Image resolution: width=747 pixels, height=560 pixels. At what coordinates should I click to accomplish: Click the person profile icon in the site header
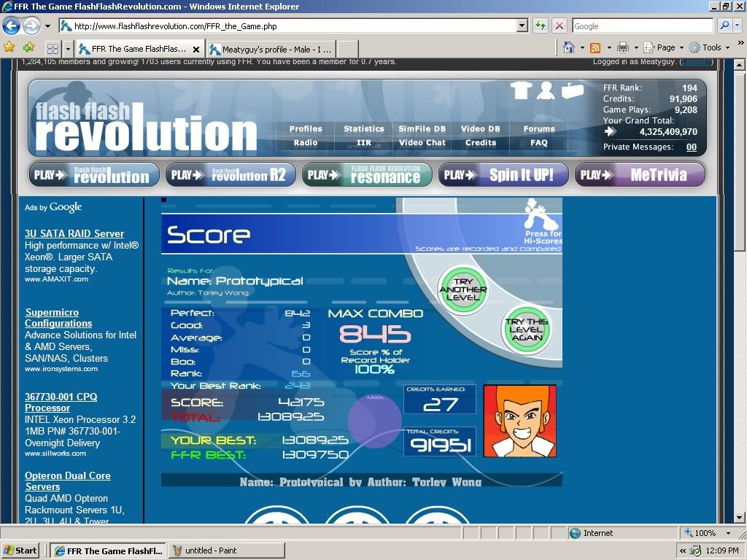pos(546,90)
